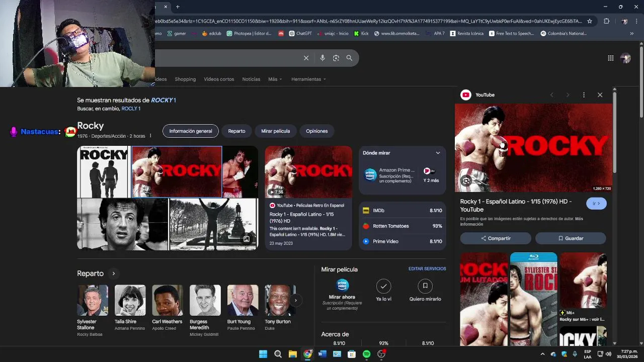Image resolution: width=644 pixels, height=362 pixels.
Task: Open the Google apps grid
Action: coord(611,58)
